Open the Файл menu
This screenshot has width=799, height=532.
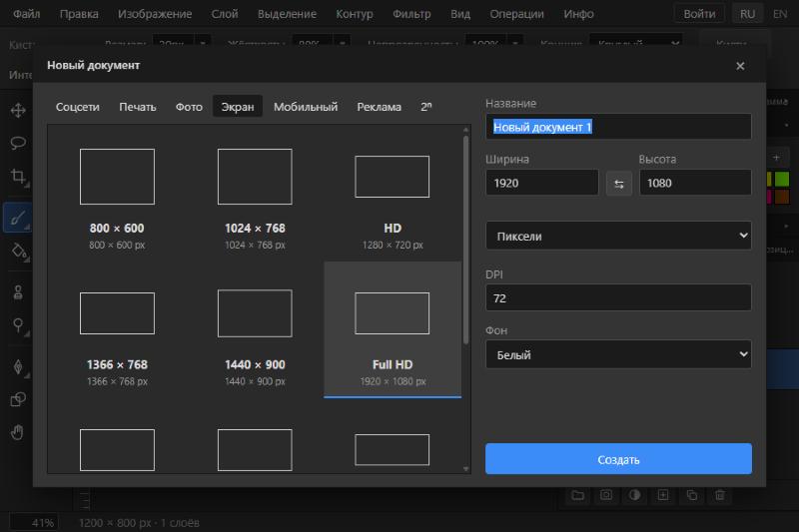pos(27,14)
